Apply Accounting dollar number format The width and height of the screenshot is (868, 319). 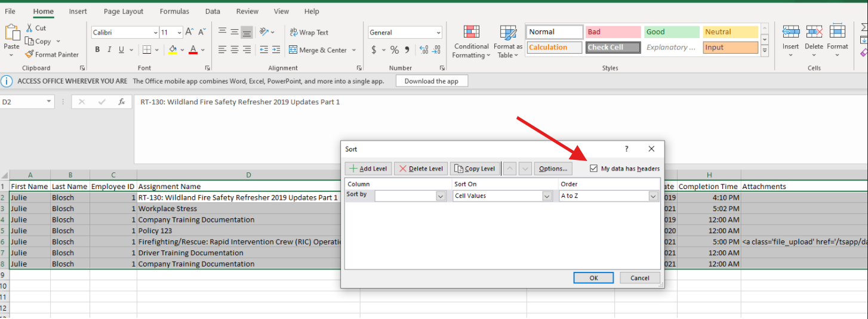pyautogui.click(x=374, y=50)
